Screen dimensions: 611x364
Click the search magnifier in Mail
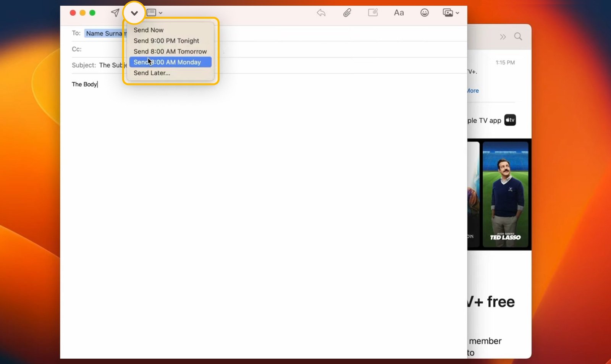(518, 36)
